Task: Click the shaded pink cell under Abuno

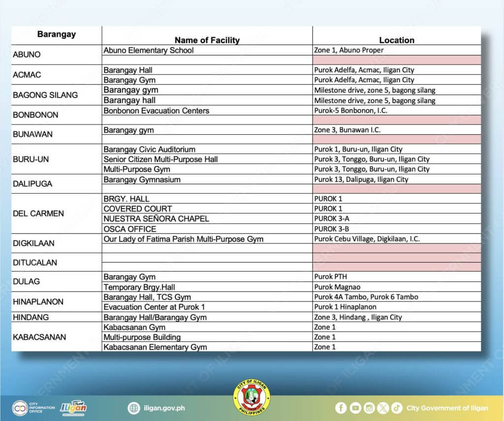Action: coord(397,60)
